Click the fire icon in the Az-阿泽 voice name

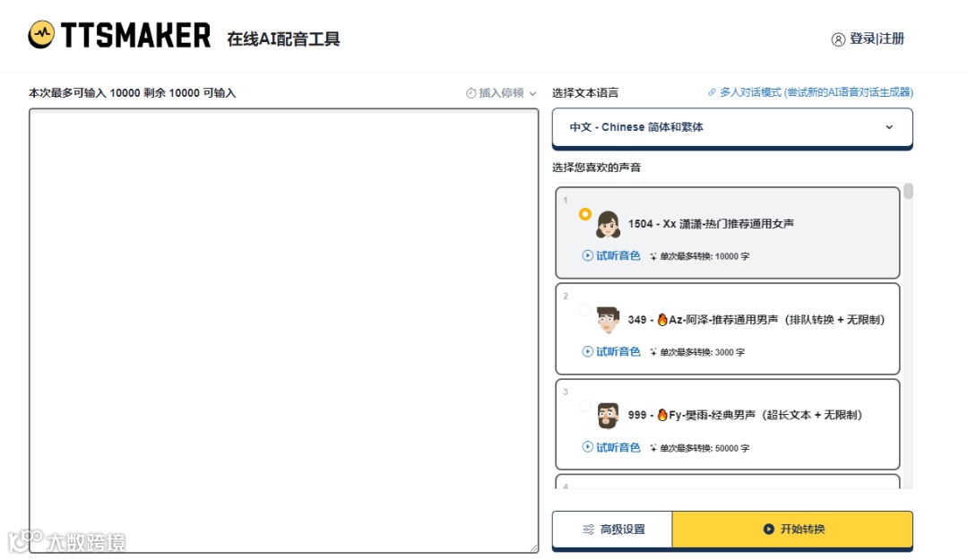[662, 319]
